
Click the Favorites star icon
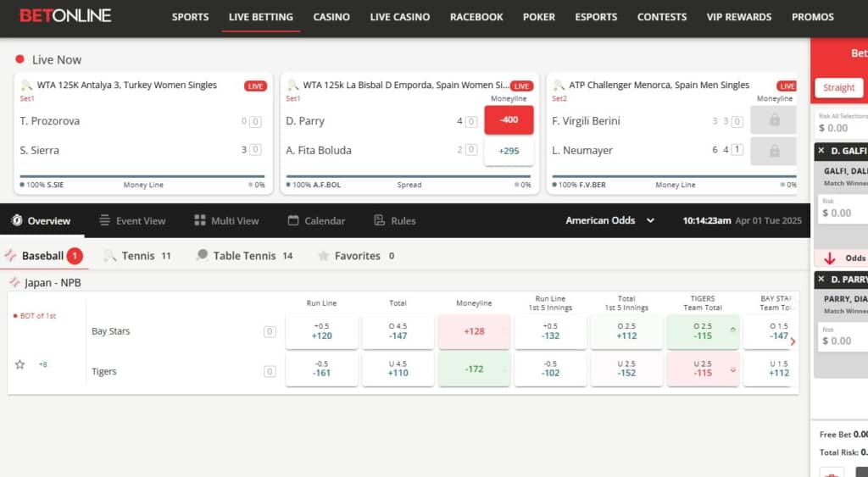point(323,256)
